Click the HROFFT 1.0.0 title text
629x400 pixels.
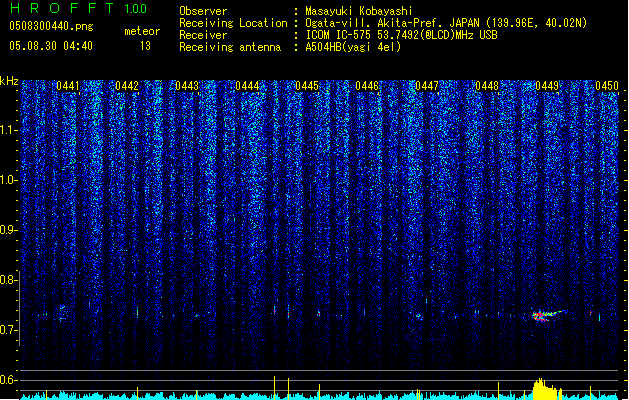click(79, 8)
